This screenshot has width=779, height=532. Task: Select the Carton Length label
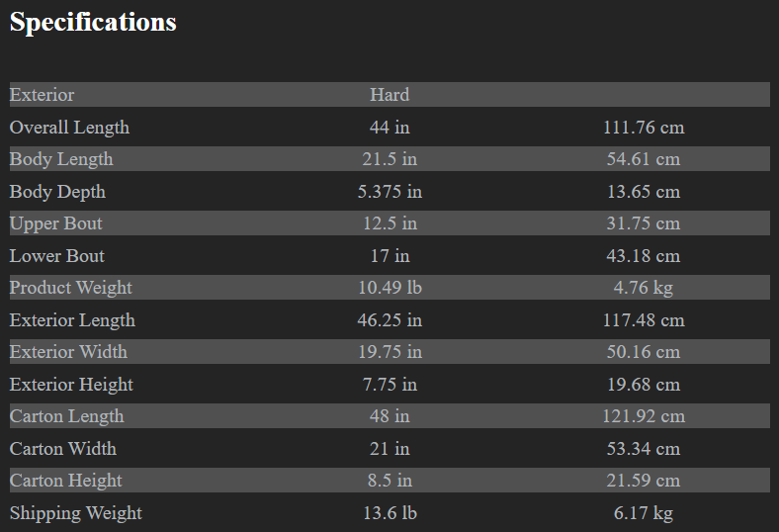tap(66, 416)
